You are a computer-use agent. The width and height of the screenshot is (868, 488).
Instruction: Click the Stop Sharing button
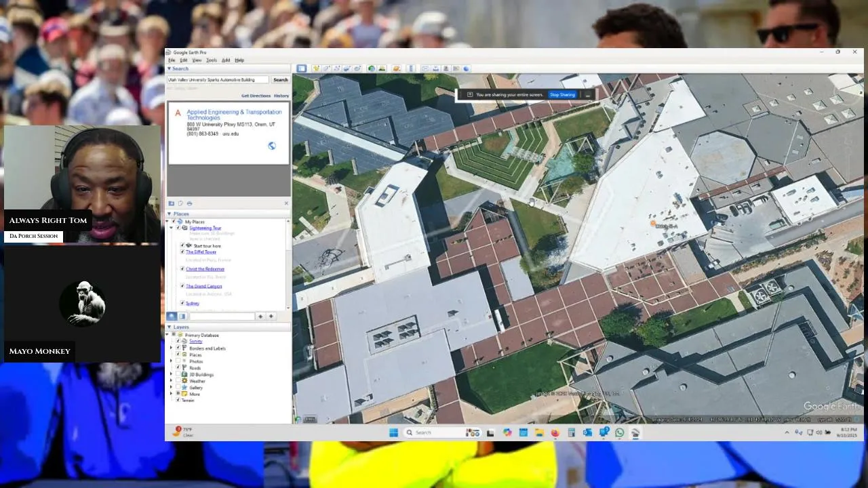point(562,95)
